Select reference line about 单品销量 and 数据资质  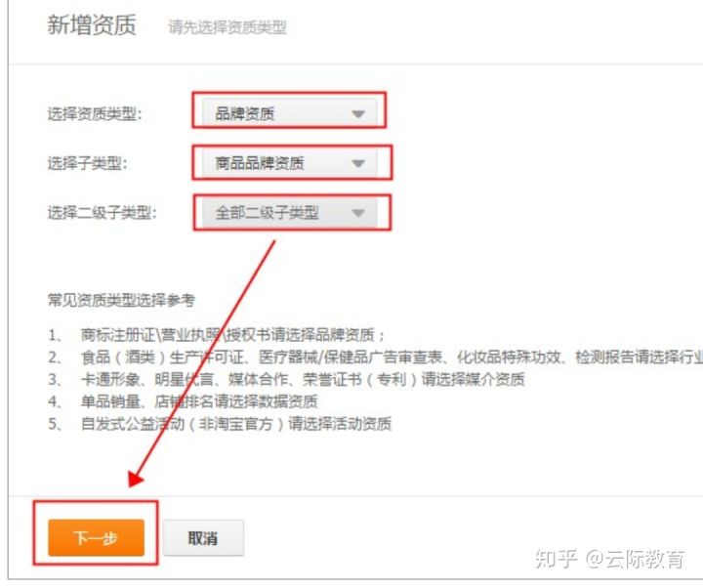click(x=183, y=401)
